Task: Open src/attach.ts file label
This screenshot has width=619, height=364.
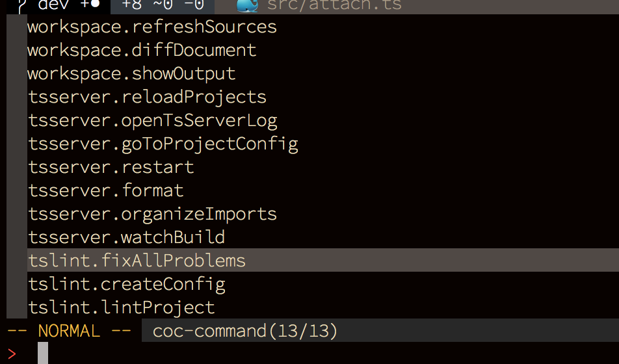Action: click(334, 6)
